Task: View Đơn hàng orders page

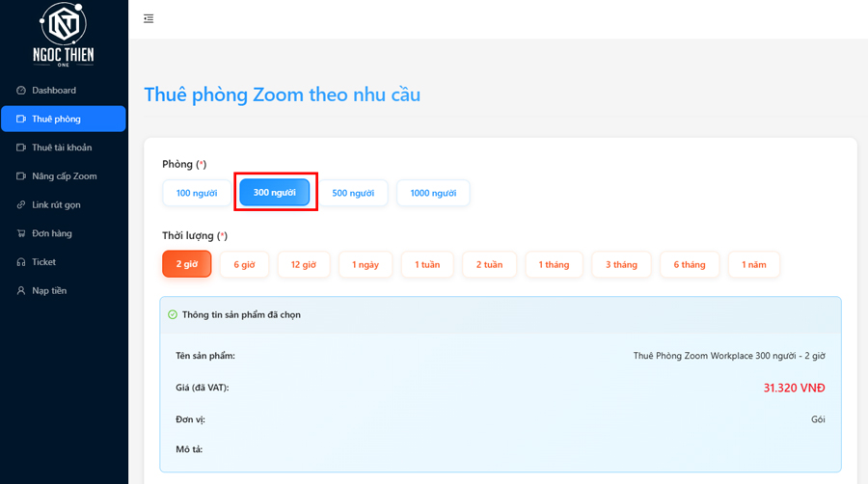Action: pyautogui.click(x=64, y=233)
